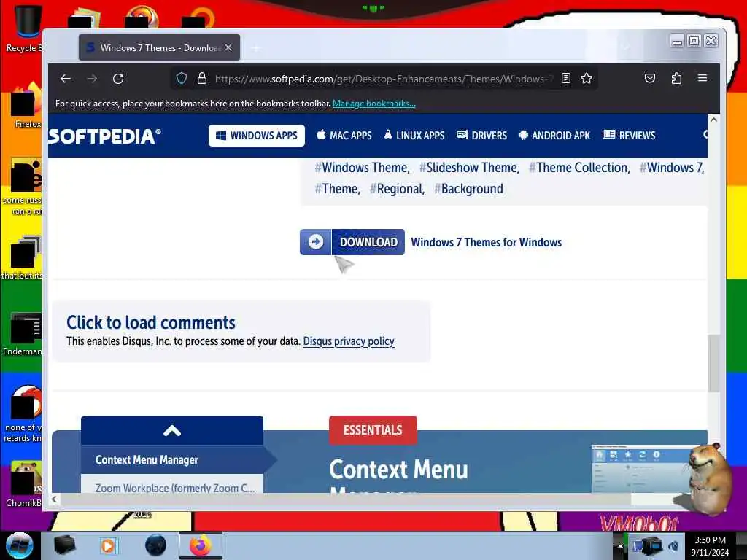Click the blue Download button
747x560 pixels.
click(352, 242)
